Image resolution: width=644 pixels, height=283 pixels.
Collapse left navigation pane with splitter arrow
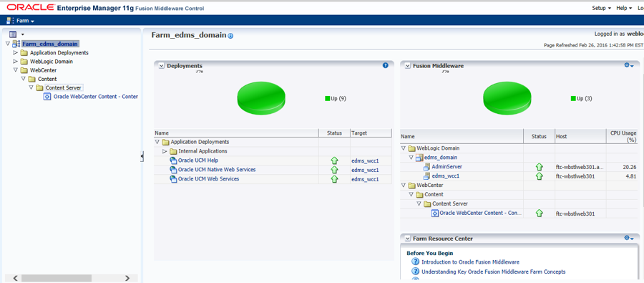pos(142,156)
